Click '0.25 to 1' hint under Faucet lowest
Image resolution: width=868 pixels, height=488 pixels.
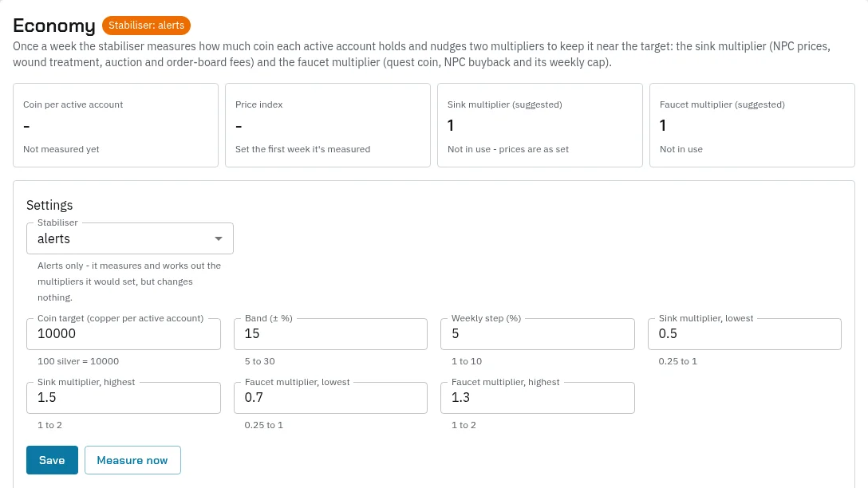click(x=263, y=425)
